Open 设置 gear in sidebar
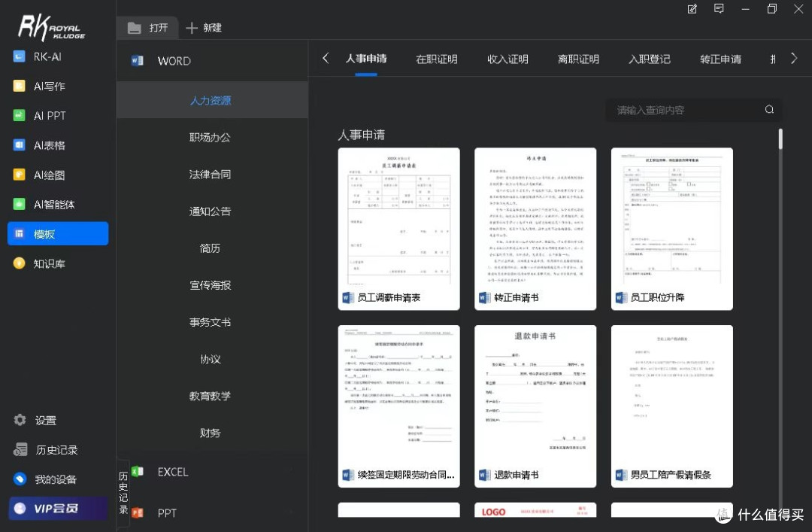 pos(35,420)
